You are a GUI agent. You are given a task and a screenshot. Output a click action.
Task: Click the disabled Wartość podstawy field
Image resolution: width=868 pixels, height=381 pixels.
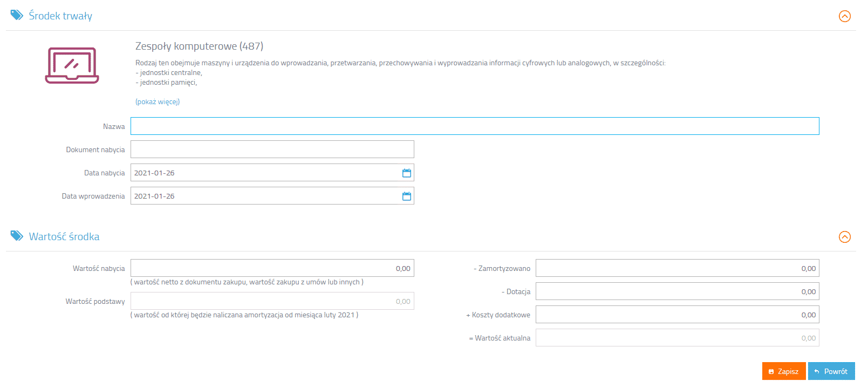(272, 301)
